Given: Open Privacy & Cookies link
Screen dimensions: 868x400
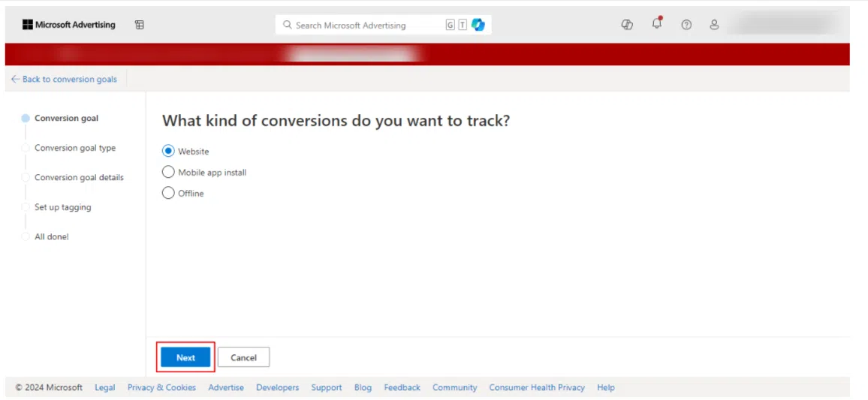Looking at the screenshot, I should click(x=161, y=387).
